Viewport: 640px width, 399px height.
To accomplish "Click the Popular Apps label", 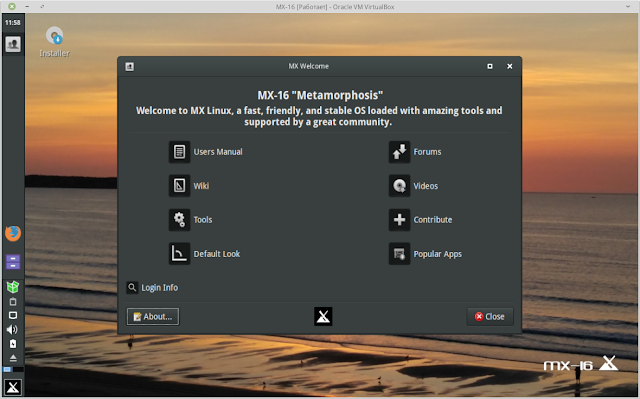I will point(438,254).
